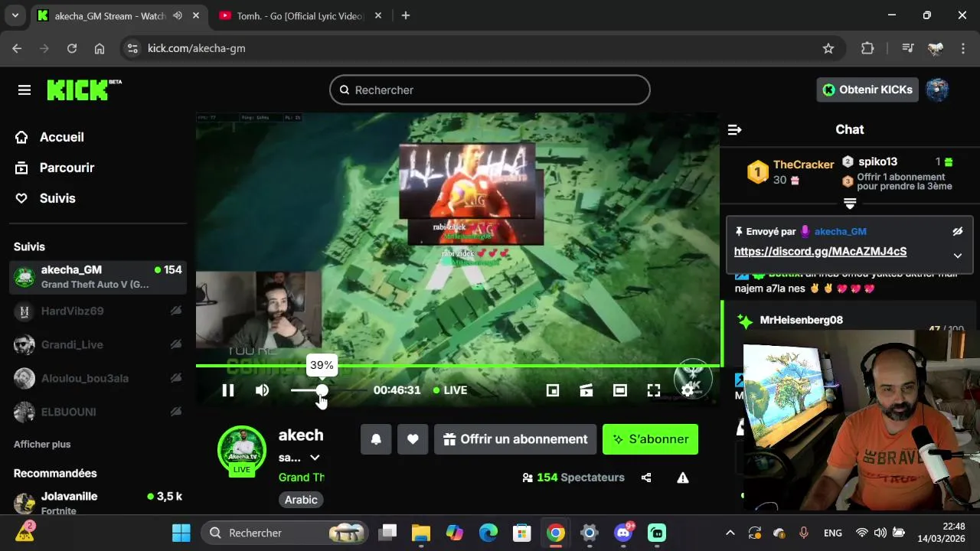
Task: Enter fullscreen video mode
Action: (x=654, y=390)
